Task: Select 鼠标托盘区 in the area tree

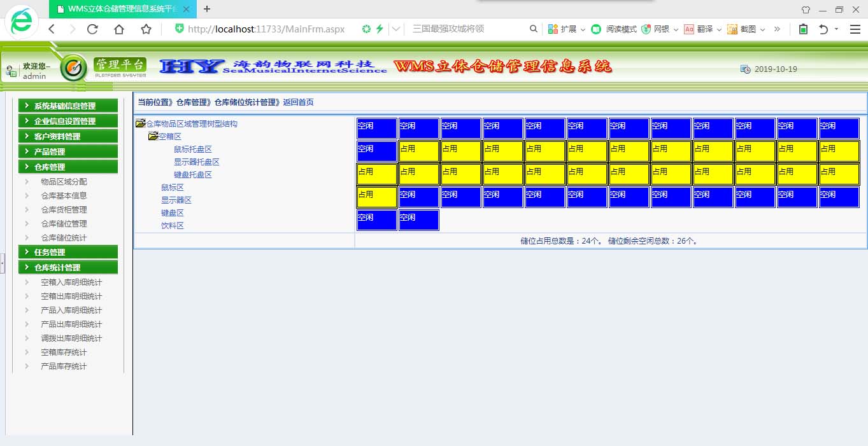Action: [192, 150]
